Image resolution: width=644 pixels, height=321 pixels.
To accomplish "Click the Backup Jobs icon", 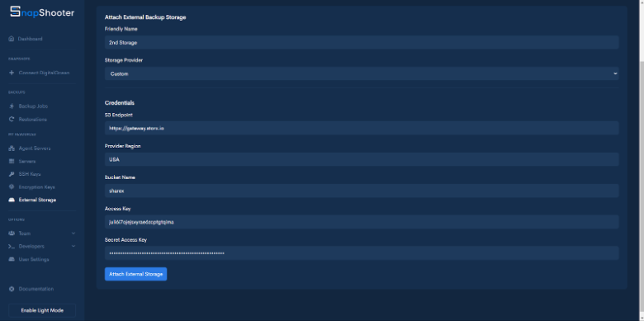I will click(x=12, y=106).
